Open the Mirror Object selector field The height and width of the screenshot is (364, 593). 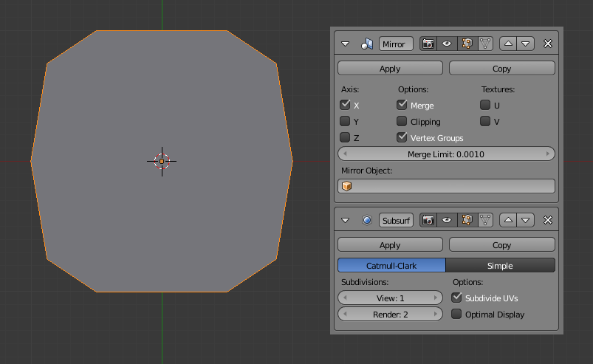pos(446,186)
